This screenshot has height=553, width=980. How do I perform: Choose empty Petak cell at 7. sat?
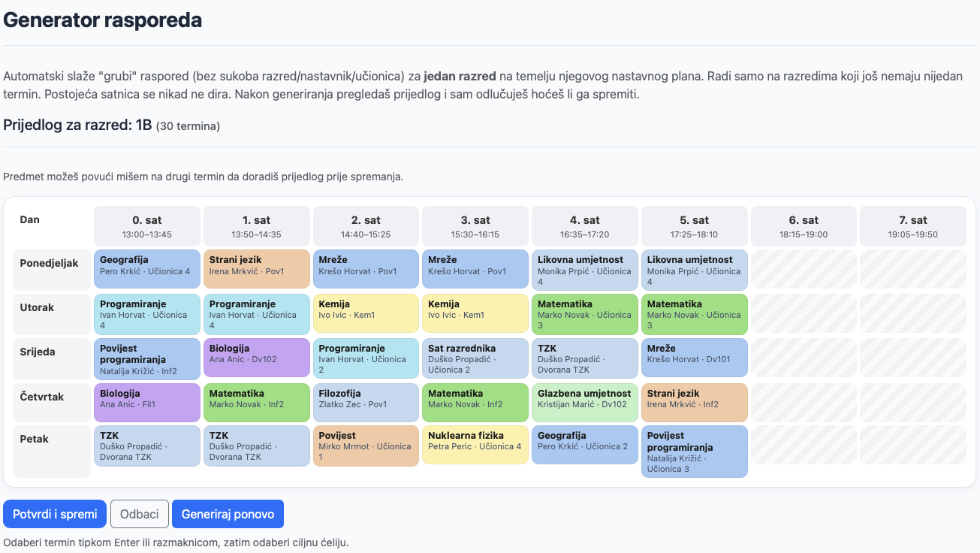pyautogui.click(x=913, y=446)
